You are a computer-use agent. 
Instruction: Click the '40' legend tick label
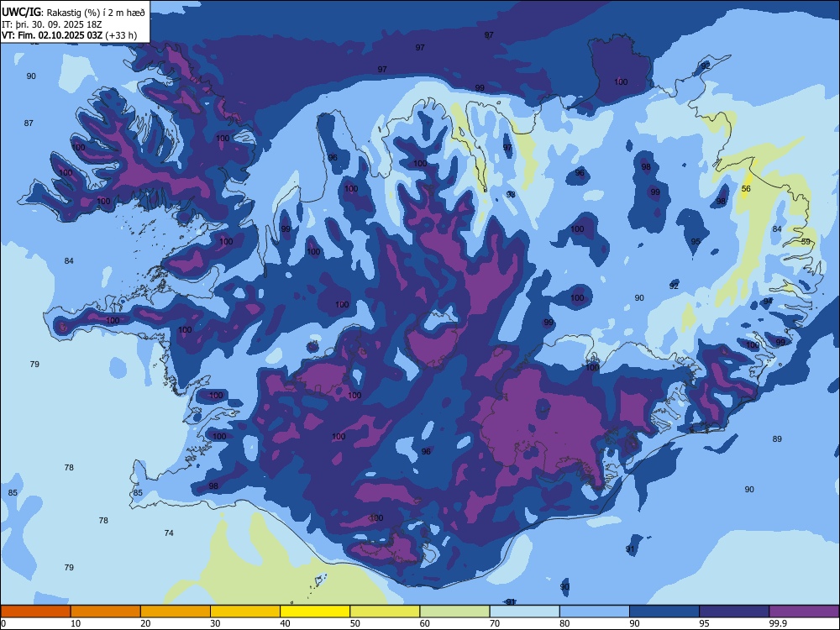click(x=285, y=623)
